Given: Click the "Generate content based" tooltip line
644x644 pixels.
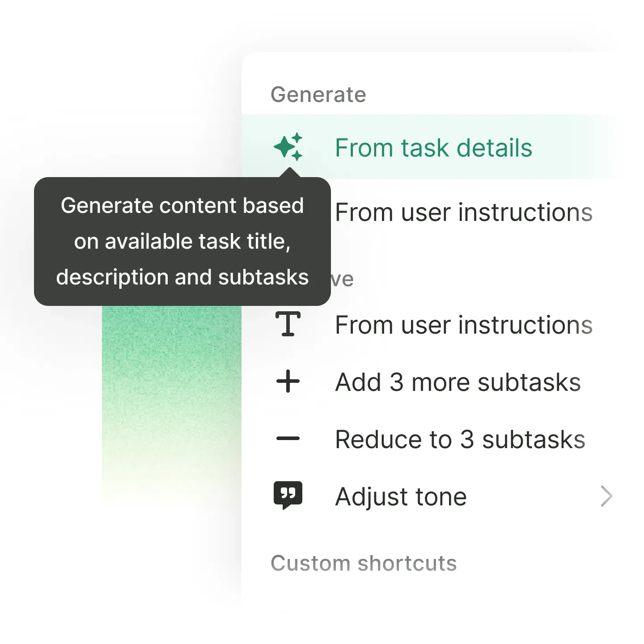Looking at the screenshot, I should tap(182, 206).
